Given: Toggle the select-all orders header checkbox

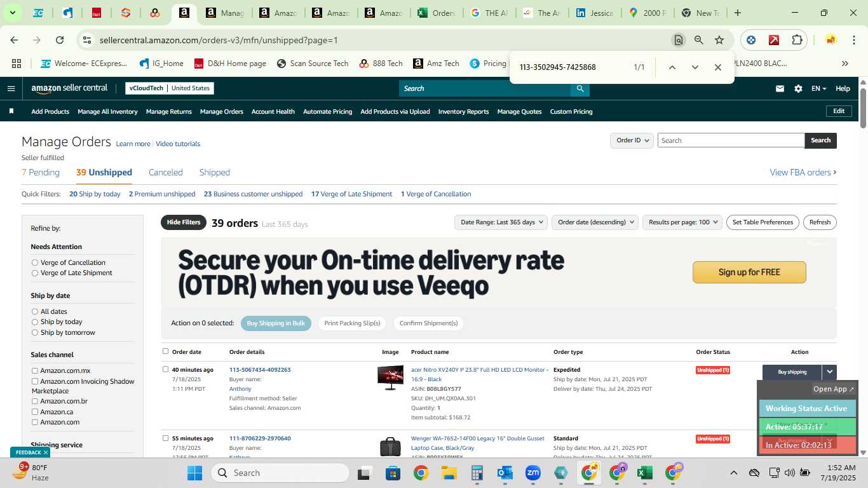Looking at the screenshot, I should point(166,351).
